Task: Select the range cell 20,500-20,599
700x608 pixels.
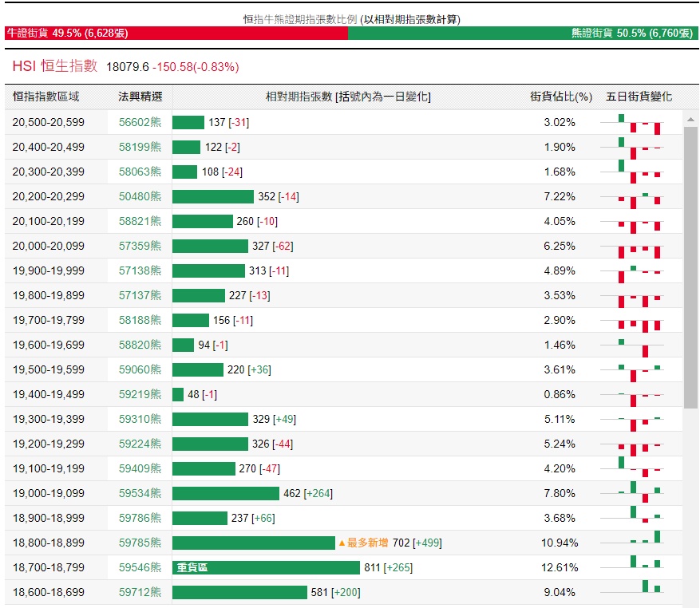Action: coord(48,122)
